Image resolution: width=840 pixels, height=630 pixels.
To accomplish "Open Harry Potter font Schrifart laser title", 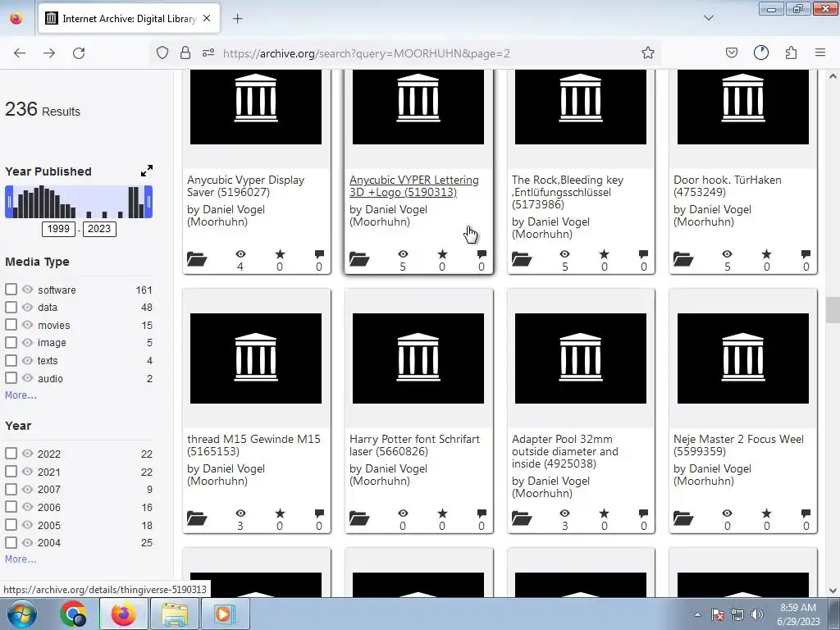I will (x=414, y=445).
